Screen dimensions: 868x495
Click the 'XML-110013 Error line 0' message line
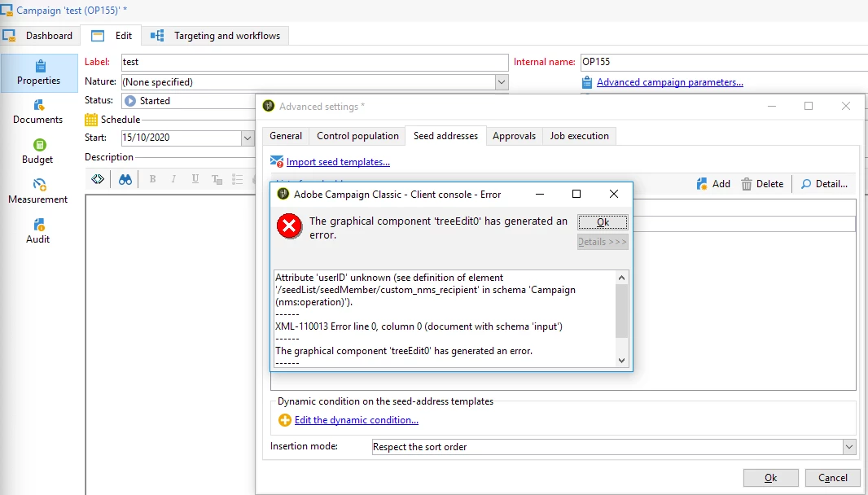[x=419, y=326]
